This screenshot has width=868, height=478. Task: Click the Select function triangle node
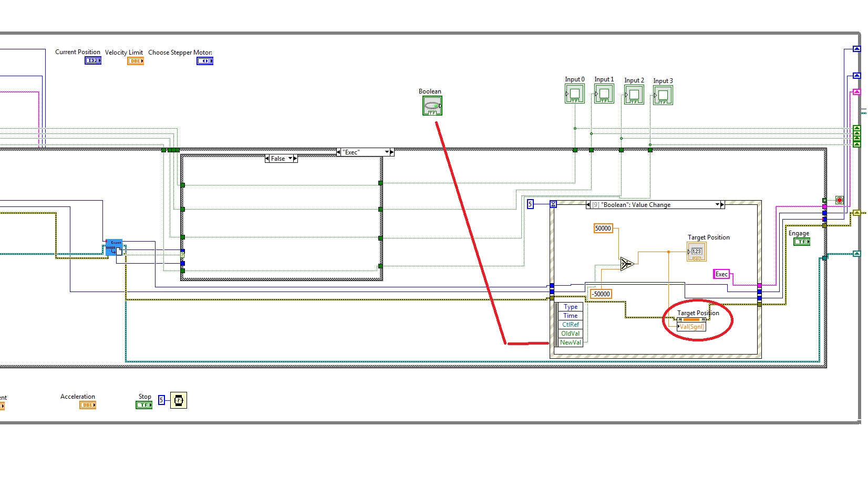[x=627, y=264]
